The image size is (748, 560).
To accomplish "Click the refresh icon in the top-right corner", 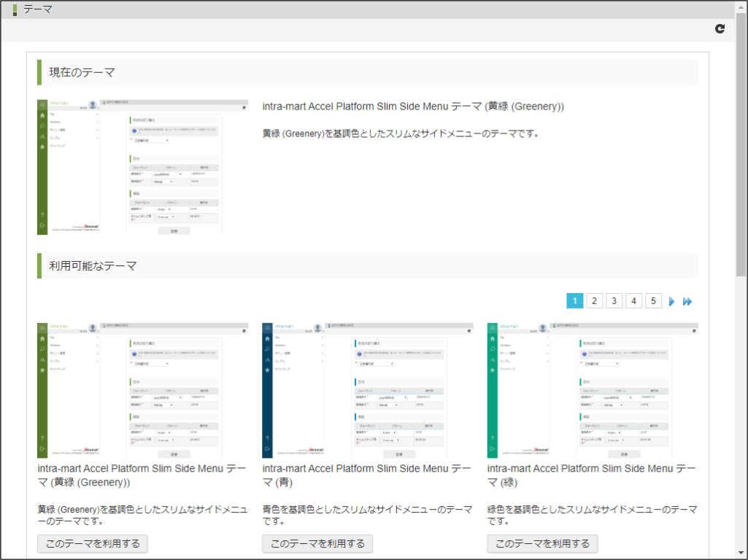I will click(720, 28).
